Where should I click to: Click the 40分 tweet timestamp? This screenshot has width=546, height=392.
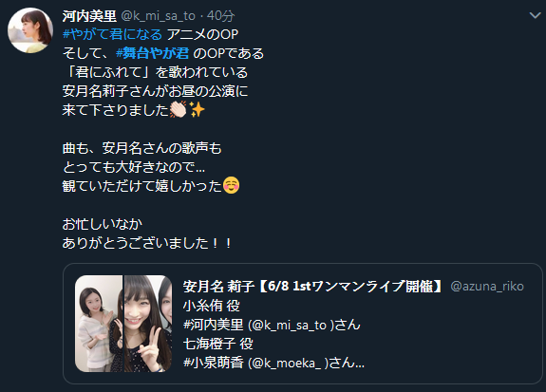[x=220, y=16]
